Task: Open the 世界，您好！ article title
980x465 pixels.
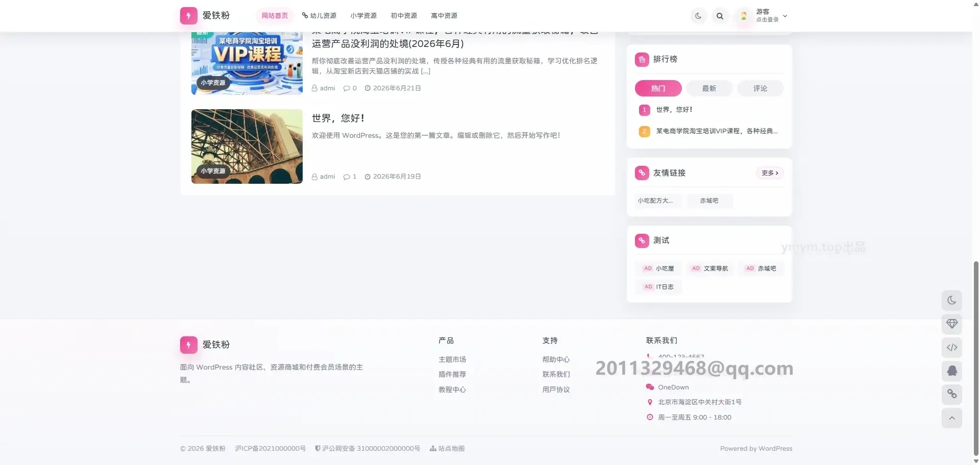Action: (338, 118)
